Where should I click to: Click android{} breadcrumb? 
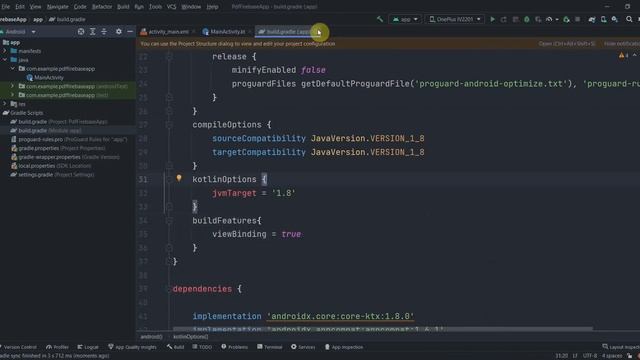coord(151,337)
